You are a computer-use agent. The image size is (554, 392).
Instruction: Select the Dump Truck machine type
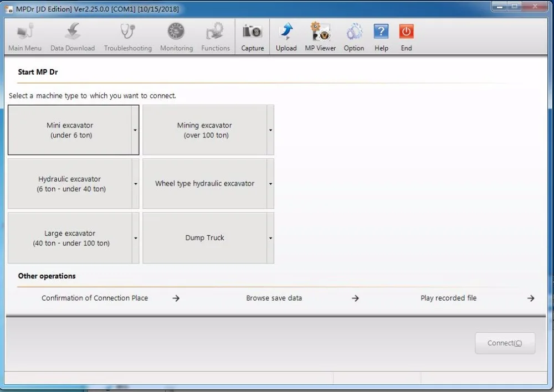pyautogui.click(x=204, y=238)
